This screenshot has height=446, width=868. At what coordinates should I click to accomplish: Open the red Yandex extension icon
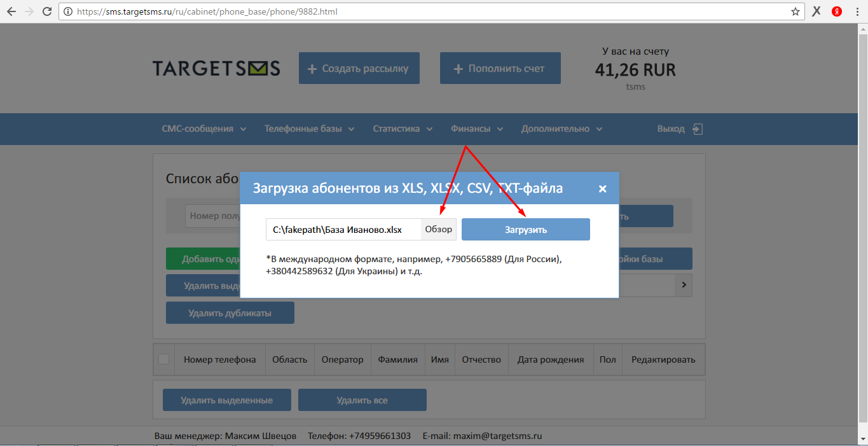coord(837,11)
